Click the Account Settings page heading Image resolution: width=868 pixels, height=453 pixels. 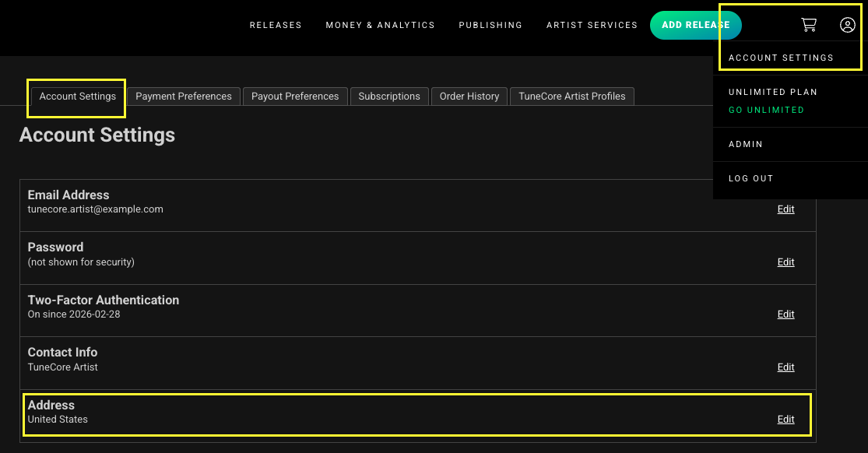point(97,135)
